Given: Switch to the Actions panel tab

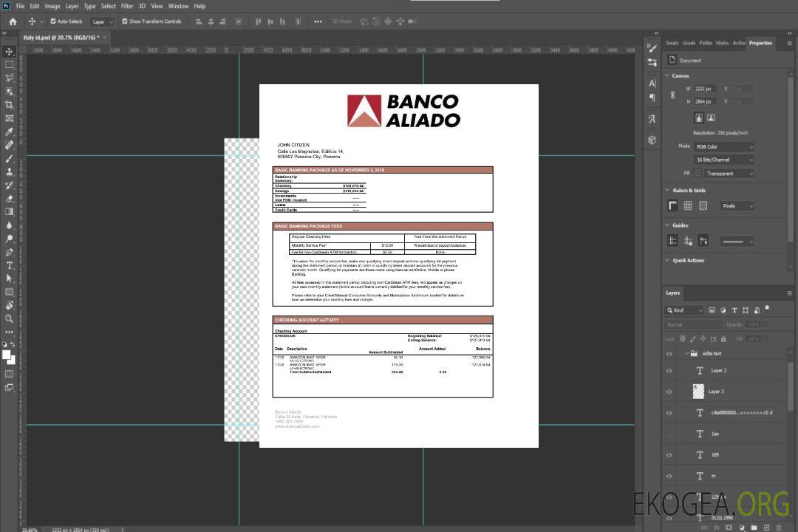Looking at the screenshot, I should [738, 43].
